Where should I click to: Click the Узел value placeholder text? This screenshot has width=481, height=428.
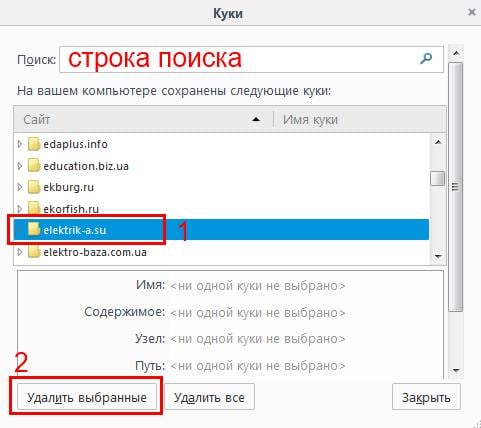258,339
